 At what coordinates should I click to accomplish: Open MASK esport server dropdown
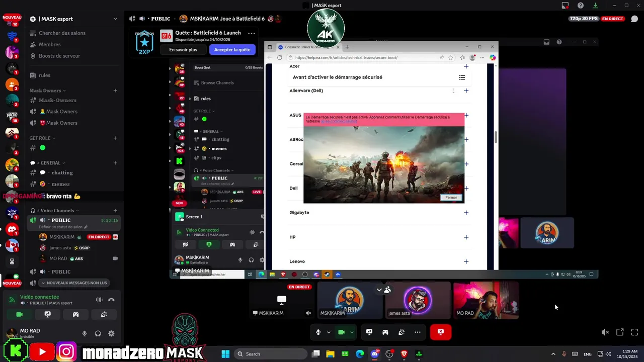pyautogui.click(x=115, y=19)
